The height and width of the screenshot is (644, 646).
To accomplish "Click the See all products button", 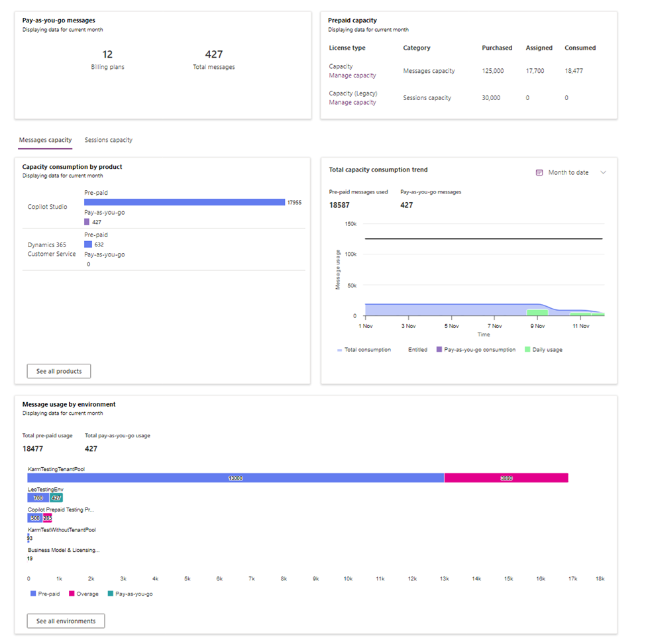I will [x=59, y=371].
